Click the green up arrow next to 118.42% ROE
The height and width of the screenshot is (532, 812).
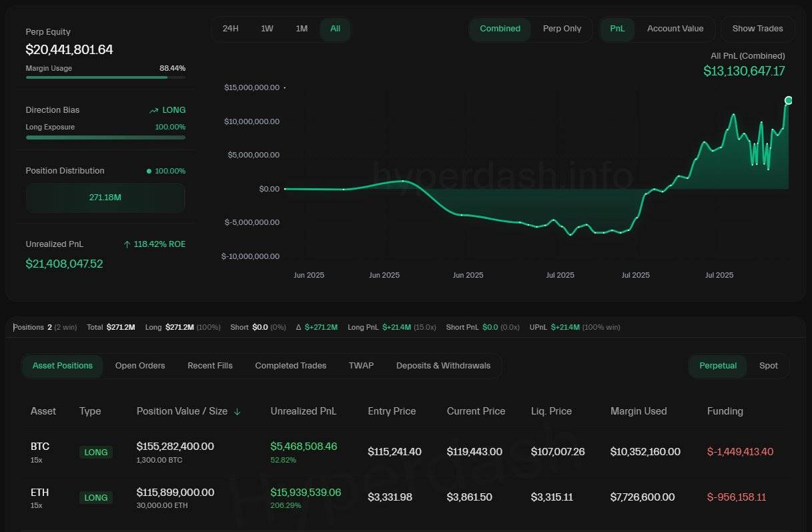point(127,244)
